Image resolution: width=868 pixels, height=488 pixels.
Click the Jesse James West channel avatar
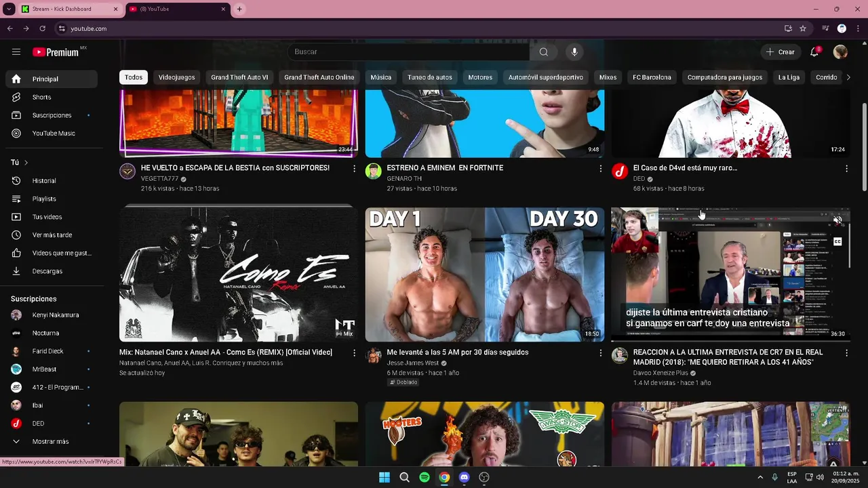click(x=374, y=356)
